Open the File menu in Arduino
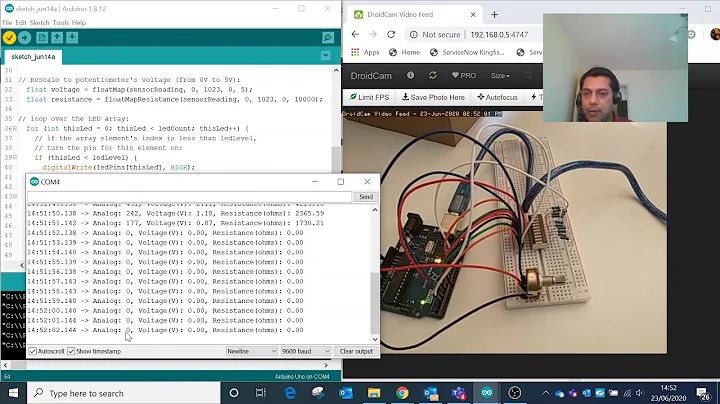 click(x=7, y=22)
